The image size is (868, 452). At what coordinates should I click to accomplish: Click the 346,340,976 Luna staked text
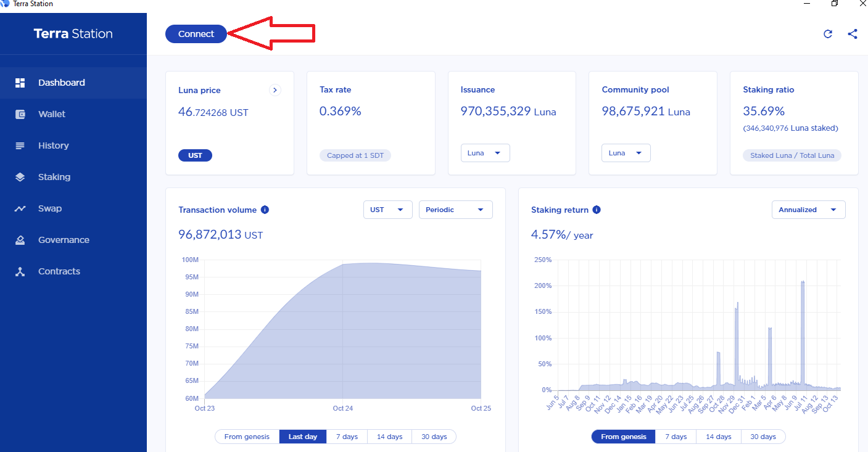click(790, 128)
